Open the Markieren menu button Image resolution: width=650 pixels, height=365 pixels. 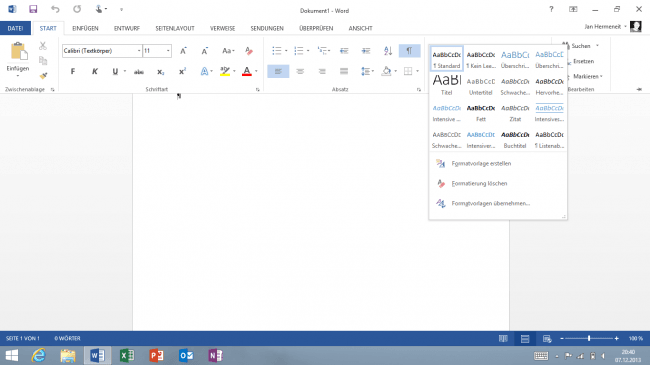click(x=587, y=77)
